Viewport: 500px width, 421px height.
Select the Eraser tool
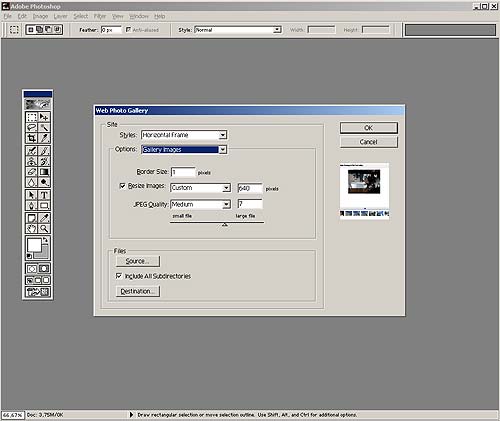tap(32, 172)
